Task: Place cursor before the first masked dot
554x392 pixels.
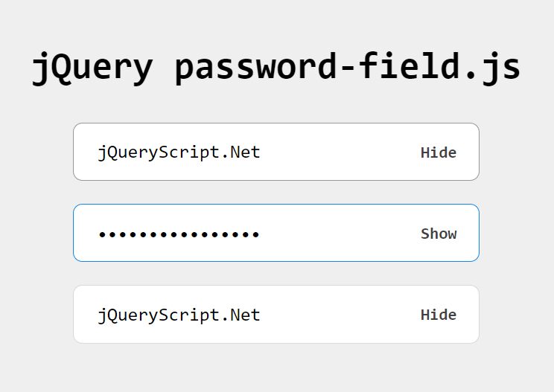Action: coord(98,234)
